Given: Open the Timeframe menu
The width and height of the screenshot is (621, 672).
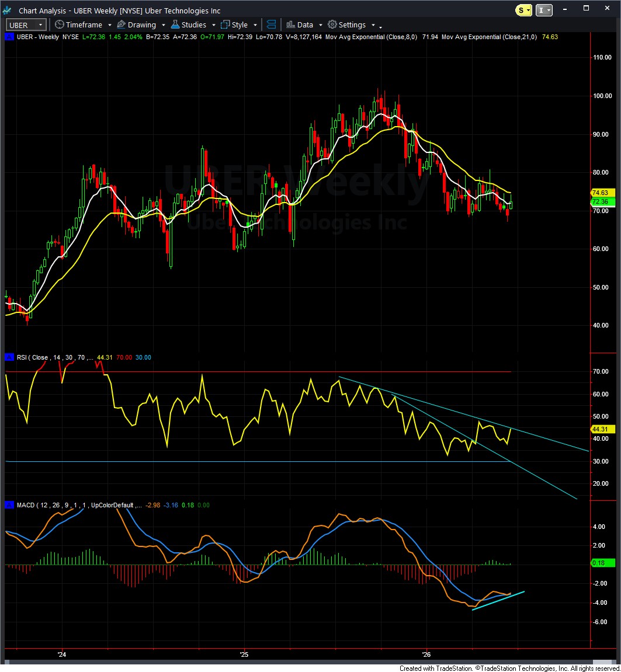Looking at the screenshot, I should point(84,25).
